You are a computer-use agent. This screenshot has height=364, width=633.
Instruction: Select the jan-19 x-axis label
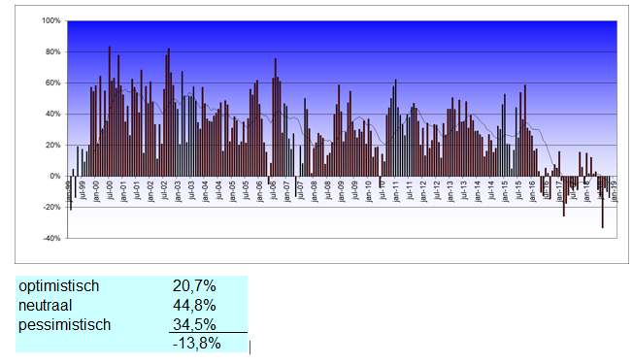pyautogui.click(x=614, y=191)
